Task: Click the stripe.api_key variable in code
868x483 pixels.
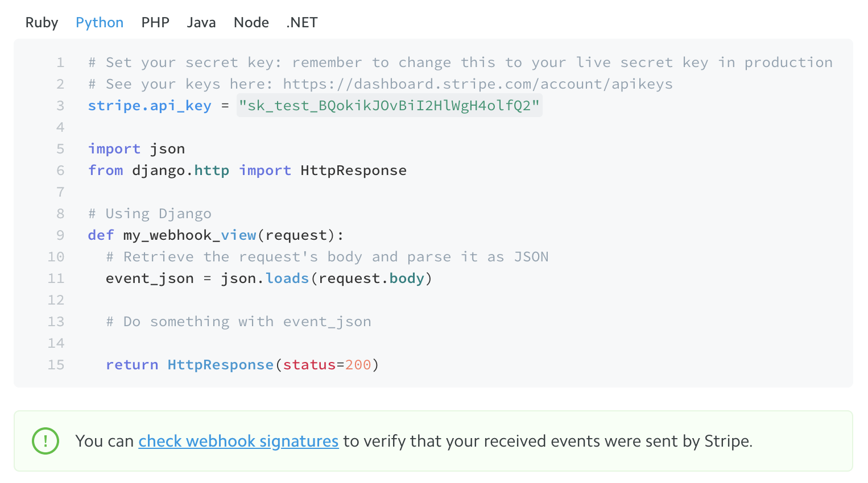Action: coord(149,106)
